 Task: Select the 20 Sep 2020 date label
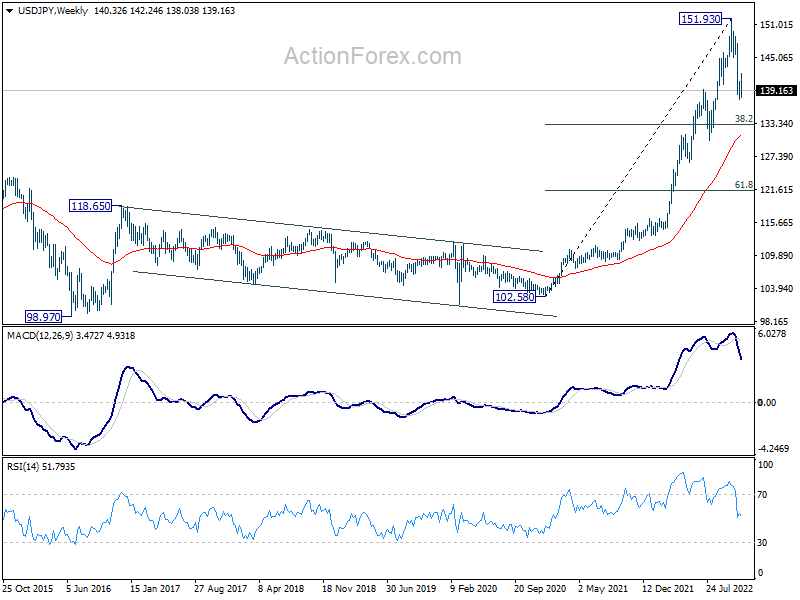[x=540, y=589]
